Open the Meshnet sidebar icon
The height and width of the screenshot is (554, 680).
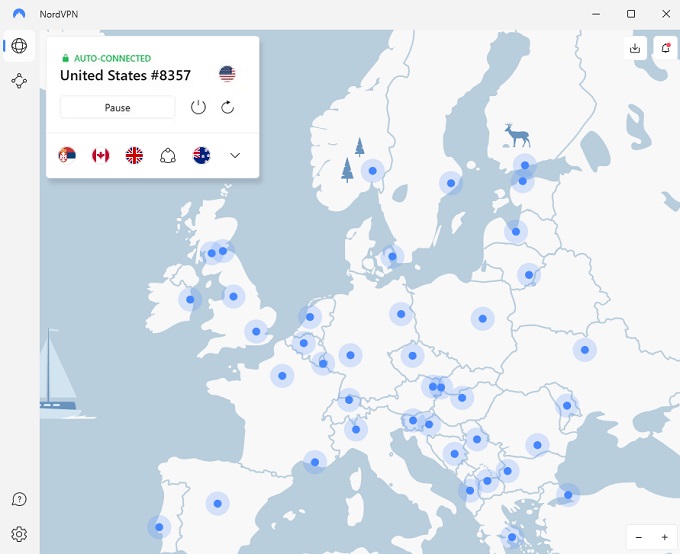(19, 81)
